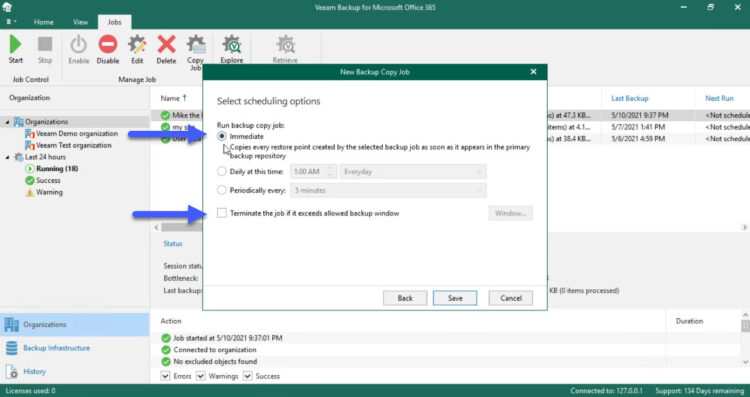
Task: Collapse the Last 24 hours node
Action: 8,157
